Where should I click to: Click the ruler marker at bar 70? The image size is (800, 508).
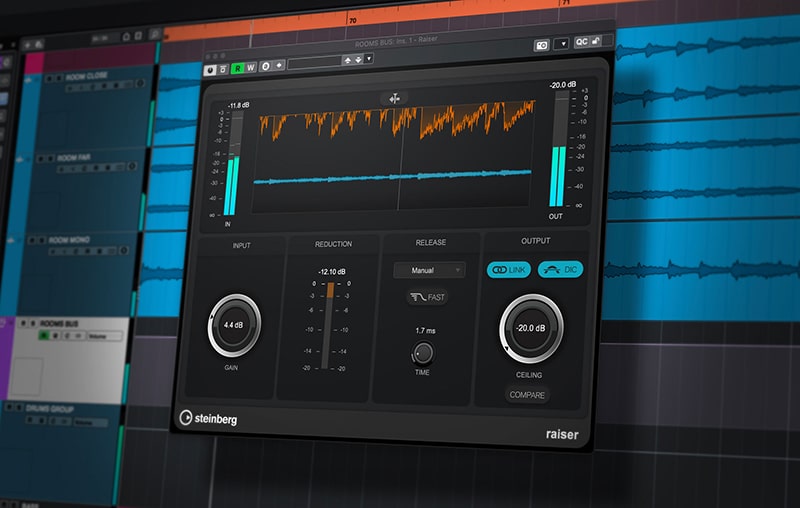click(x=352, y=20)
